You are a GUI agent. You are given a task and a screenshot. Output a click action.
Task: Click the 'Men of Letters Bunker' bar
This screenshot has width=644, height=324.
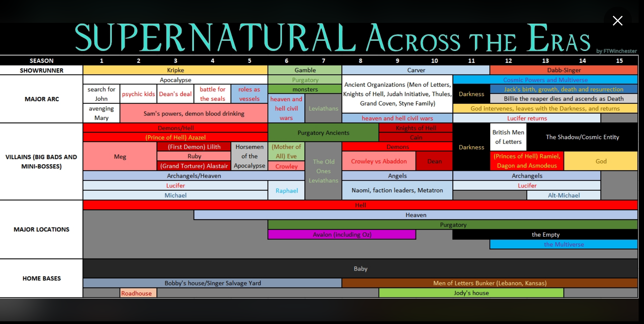(x=490, y=283)
